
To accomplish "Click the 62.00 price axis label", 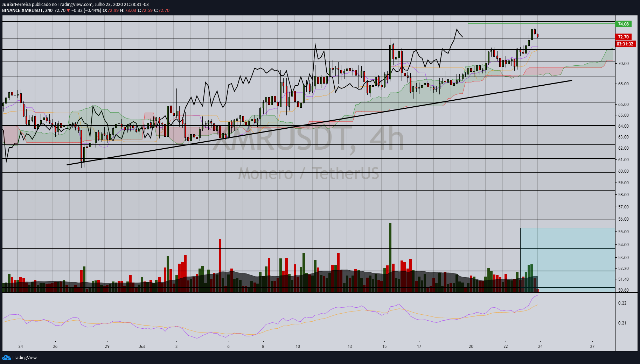I will coord(623,148).
